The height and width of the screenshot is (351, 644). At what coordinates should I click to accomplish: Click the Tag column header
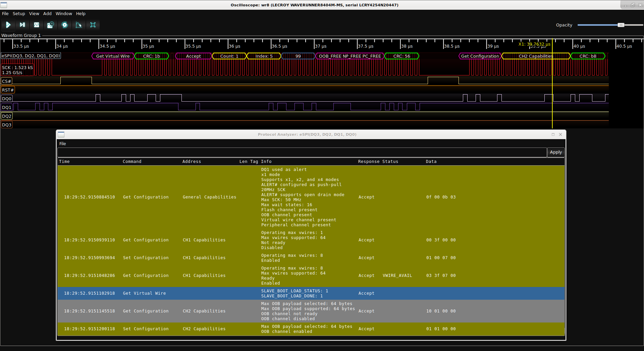[x=254, y=162]
